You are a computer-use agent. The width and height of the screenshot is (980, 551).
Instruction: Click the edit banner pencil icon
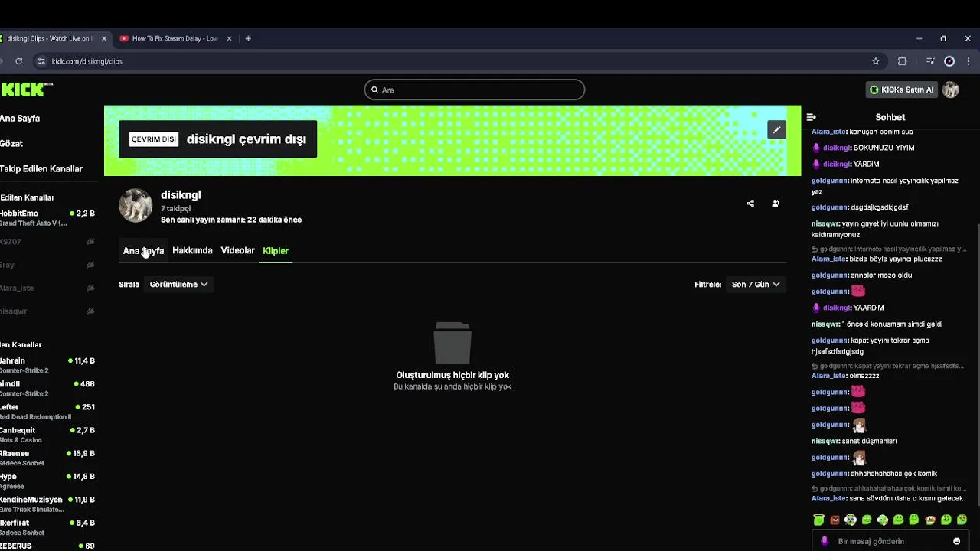click(776, 129)
